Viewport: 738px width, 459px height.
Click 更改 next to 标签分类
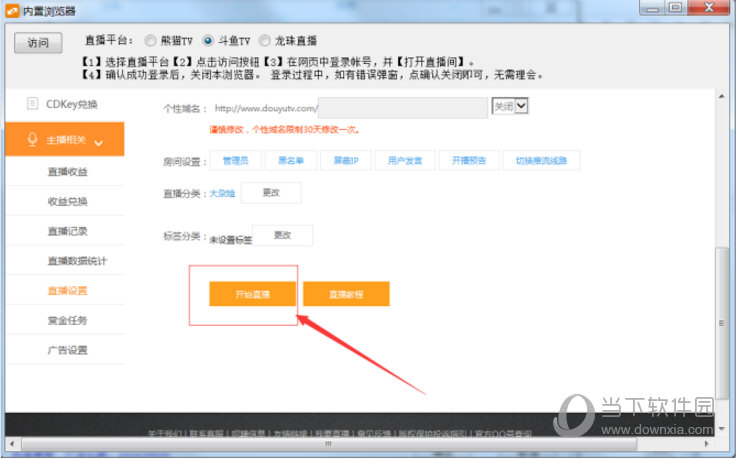pyautogui.click(x=282, y=235)
